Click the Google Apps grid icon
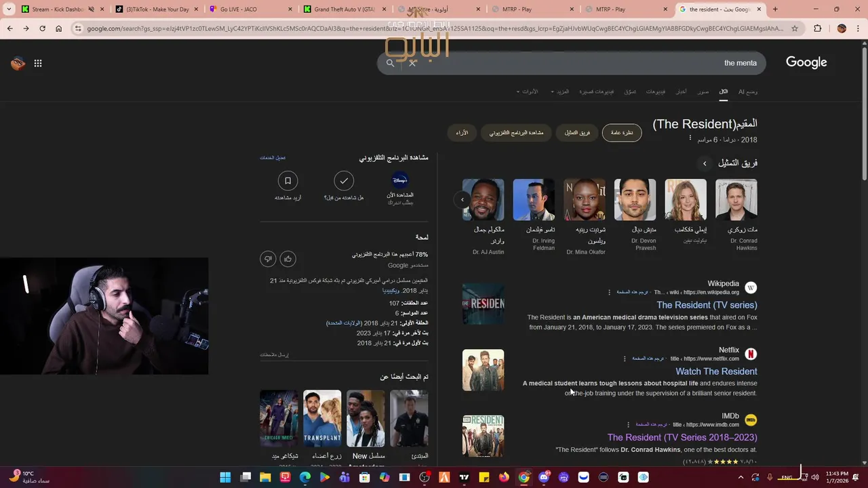This screenshot has width=868, height=488. pyautogui.click(x=38, y=63)
